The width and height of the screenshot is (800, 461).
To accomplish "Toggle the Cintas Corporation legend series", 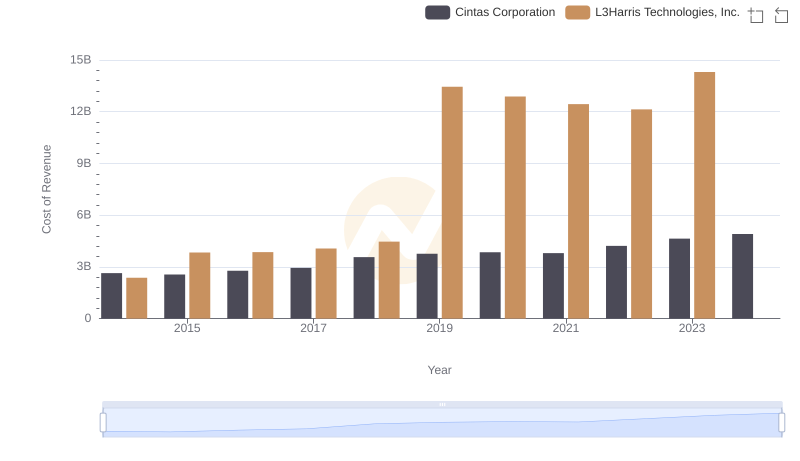I will coord(490,12).
